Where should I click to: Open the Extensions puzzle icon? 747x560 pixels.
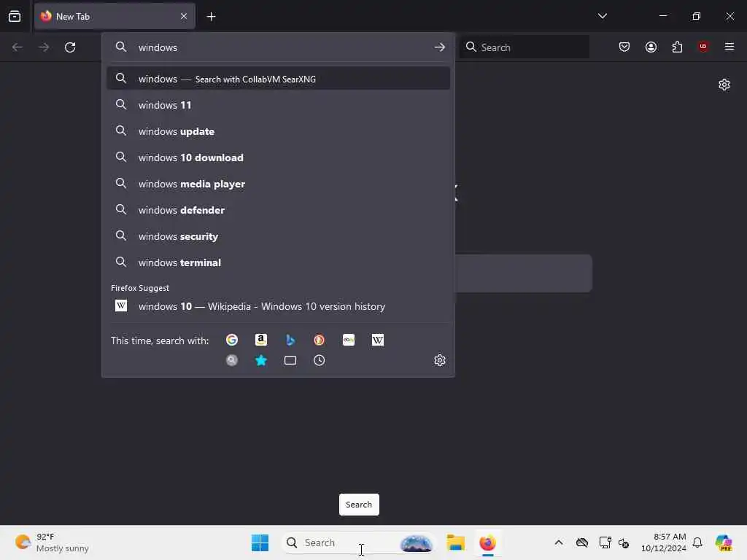pos(677,47)
